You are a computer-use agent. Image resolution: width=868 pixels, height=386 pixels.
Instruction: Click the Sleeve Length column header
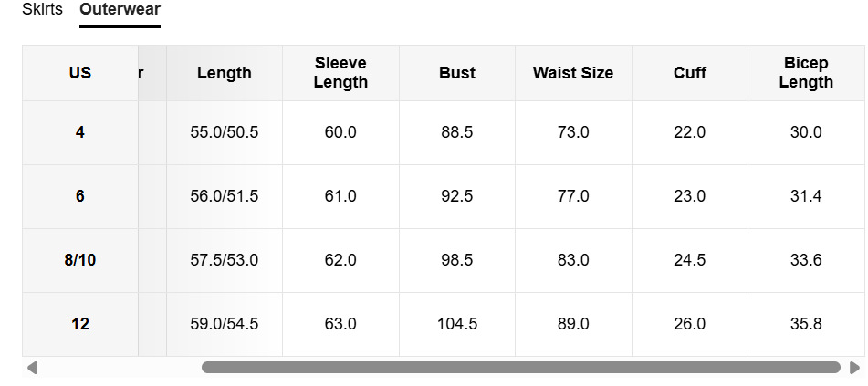340,73
